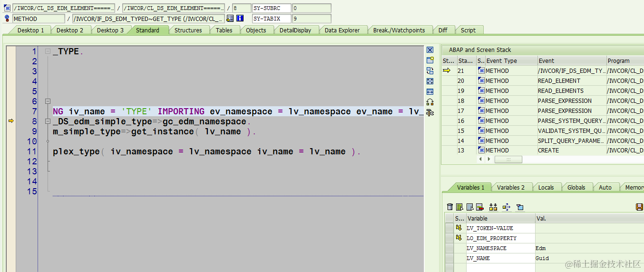Screen dimensions: 644x272
Task: Click the list icon with the red bar
Action: (480, 207)
